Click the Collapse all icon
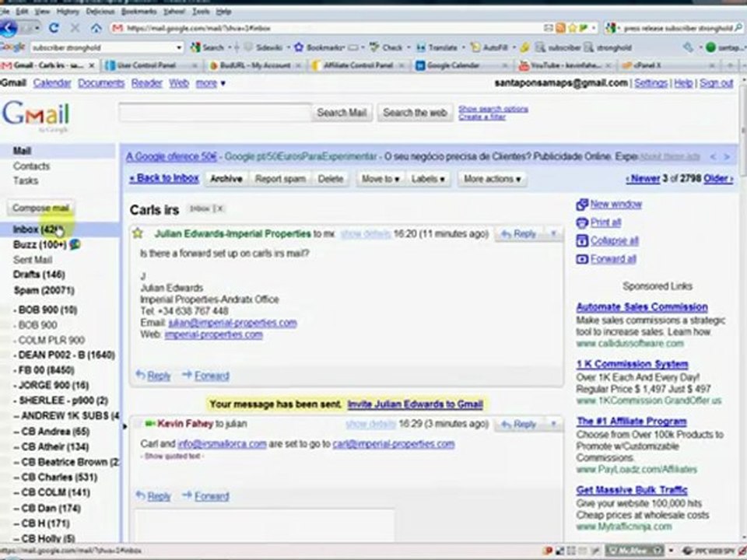Image resolution: width=747 pixels, height=560 pixels. [582, 241]
